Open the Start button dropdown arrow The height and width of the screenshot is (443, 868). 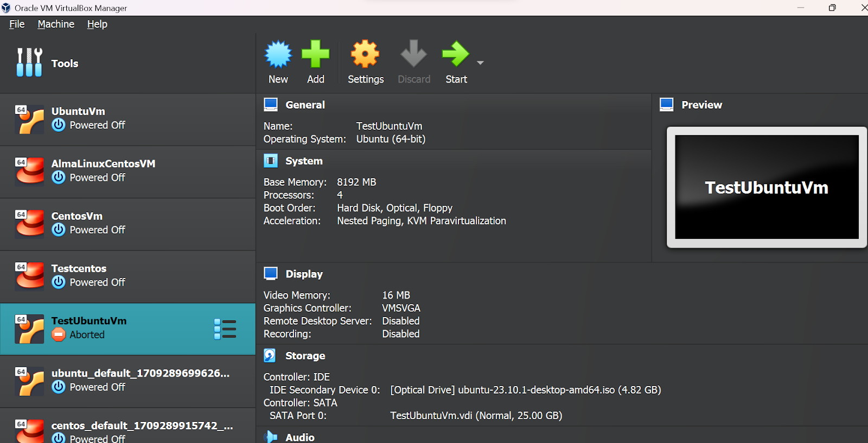[480, 63]
